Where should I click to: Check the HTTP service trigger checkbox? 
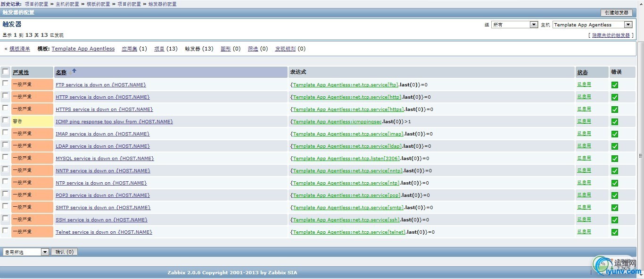[x=5, y=95]
